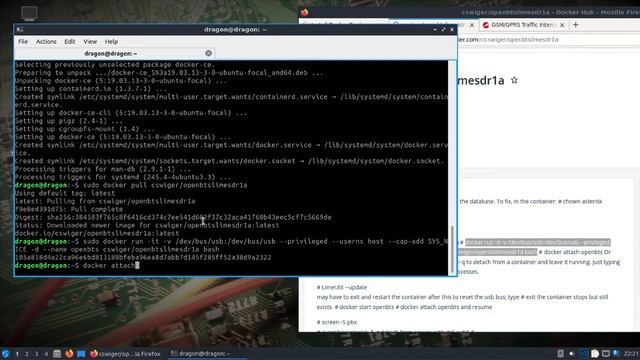Image resolution: width=640 pixels, height=360 pixels.
Task: Open the Help menu in terminal
Action: pos(111,42)
